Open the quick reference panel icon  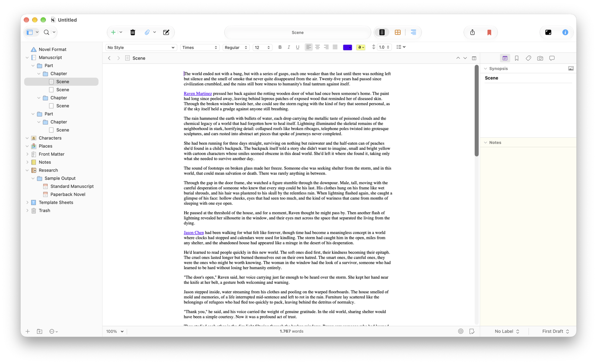(x=548, y=32)
